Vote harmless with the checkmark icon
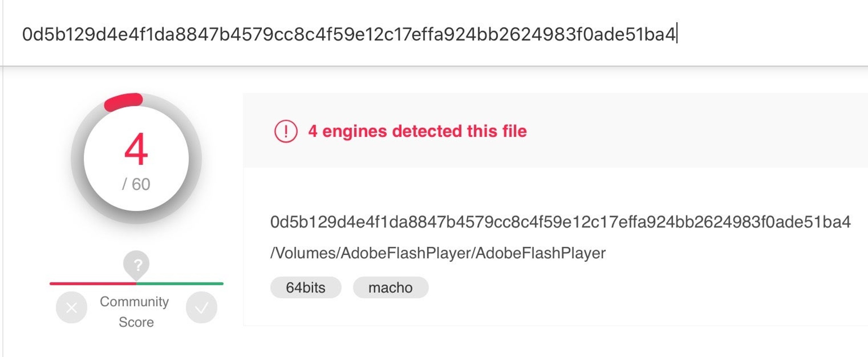The width and height of the screenshot is (868, 357). click(201, 307)
